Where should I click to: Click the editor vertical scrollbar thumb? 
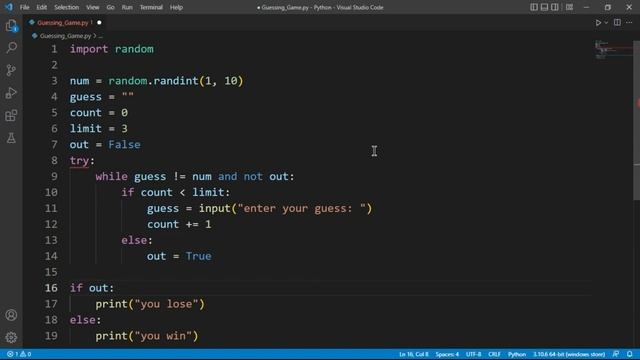coord(636,120)
